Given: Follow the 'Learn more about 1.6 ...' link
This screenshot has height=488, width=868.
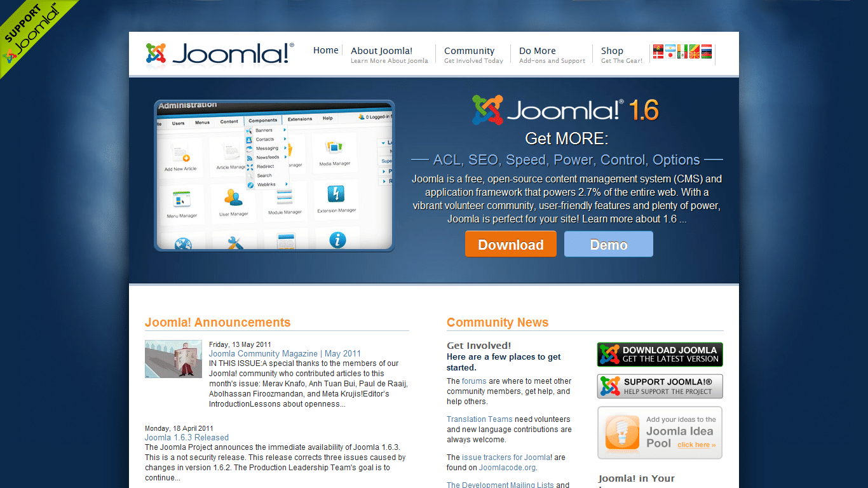Looking at the screenshot, I should tap(634, 219).
